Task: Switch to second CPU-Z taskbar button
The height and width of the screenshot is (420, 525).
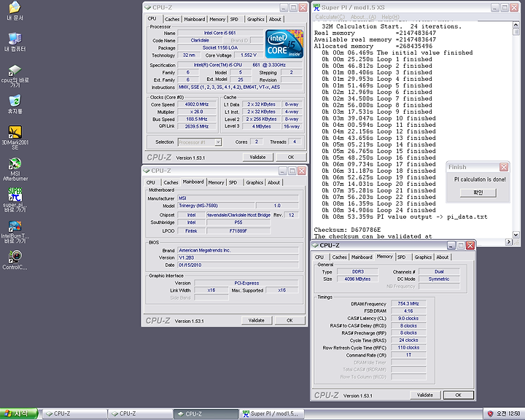Action: [140, 413]
